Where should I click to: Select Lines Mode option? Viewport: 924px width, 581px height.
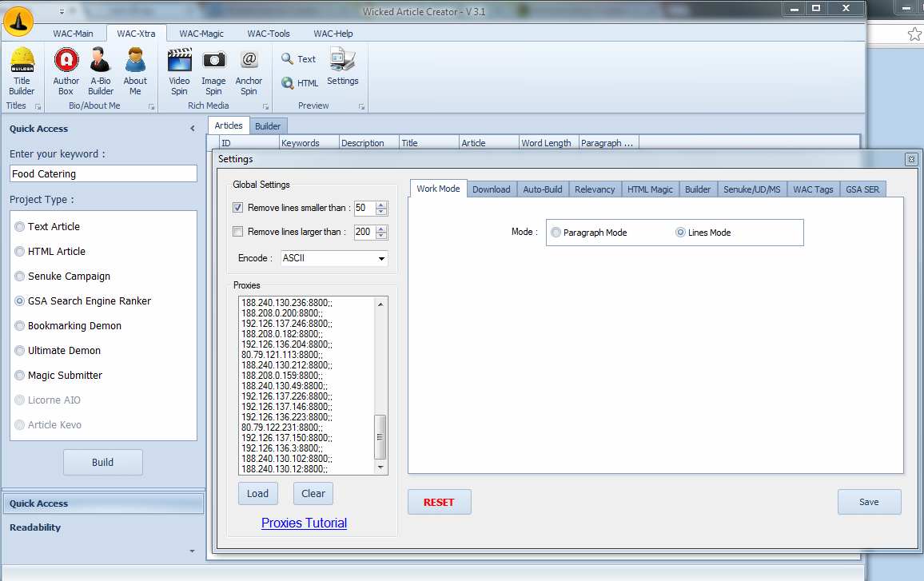click(x=703, y=233)
